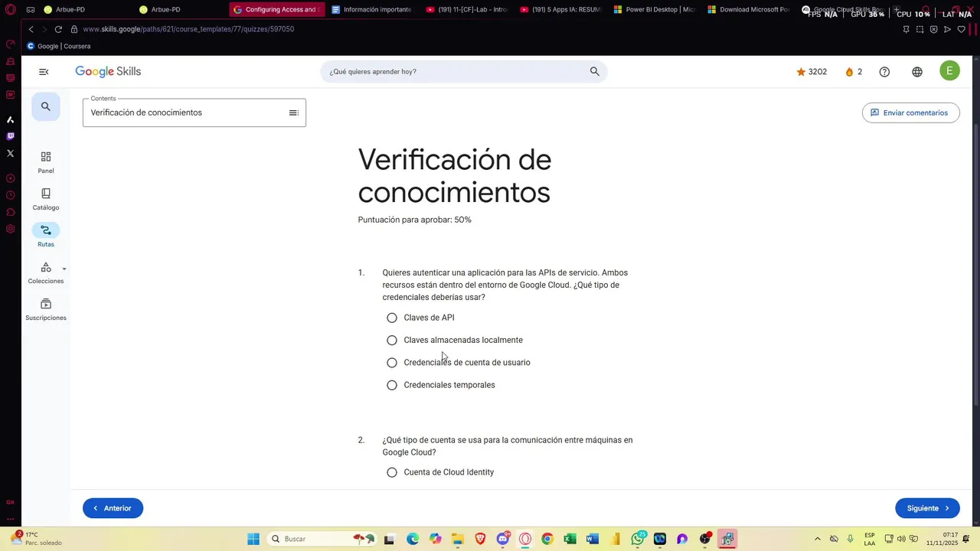
Task: Expand the Colecciones dropdown arrow
Action: pos(64,269)
